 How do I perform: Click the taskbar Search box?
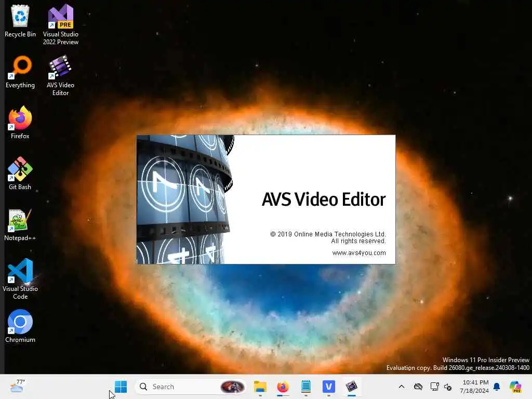tap(190, 387)
